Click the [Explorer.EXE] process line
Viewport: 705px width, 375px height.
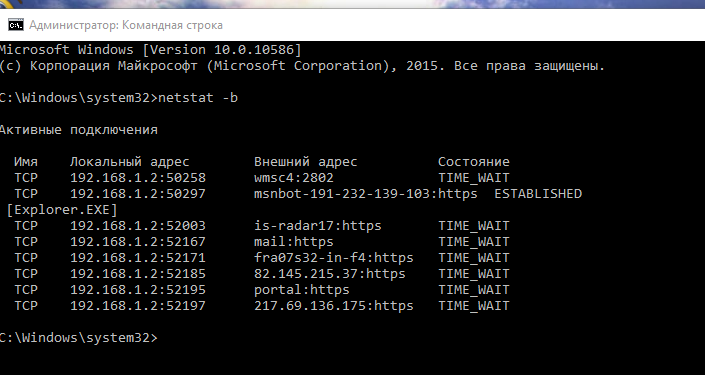pos(62,210)
